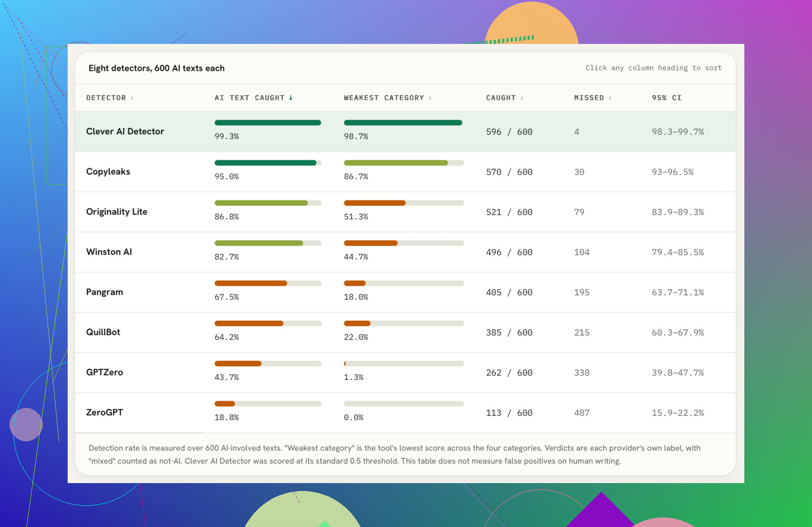812x527 pixels.
Task: Click the ZeroGPT detector name
Action: [x=105, y=412]
